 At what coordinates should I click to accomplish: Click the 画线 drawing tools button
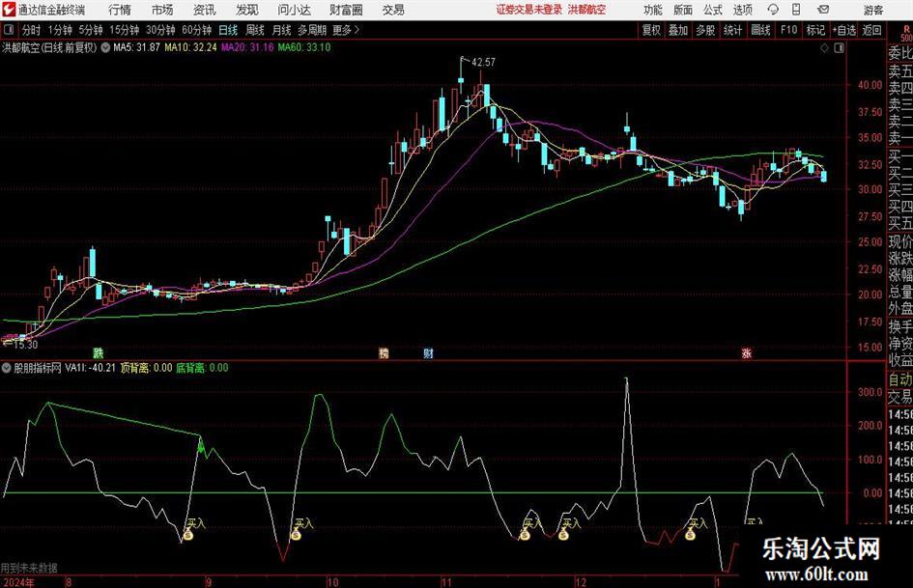[x=760, y=30]
